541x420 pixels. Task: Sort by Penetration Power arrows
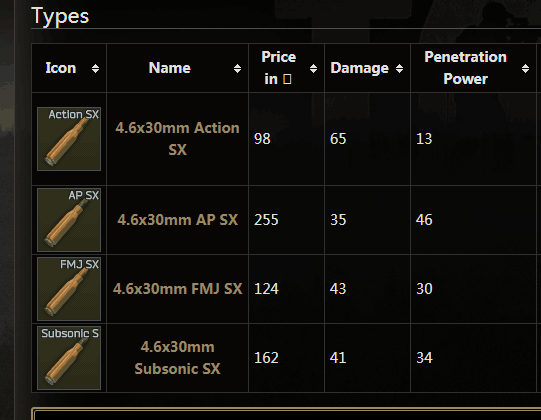pyautogui.click(x=525, y=68)
